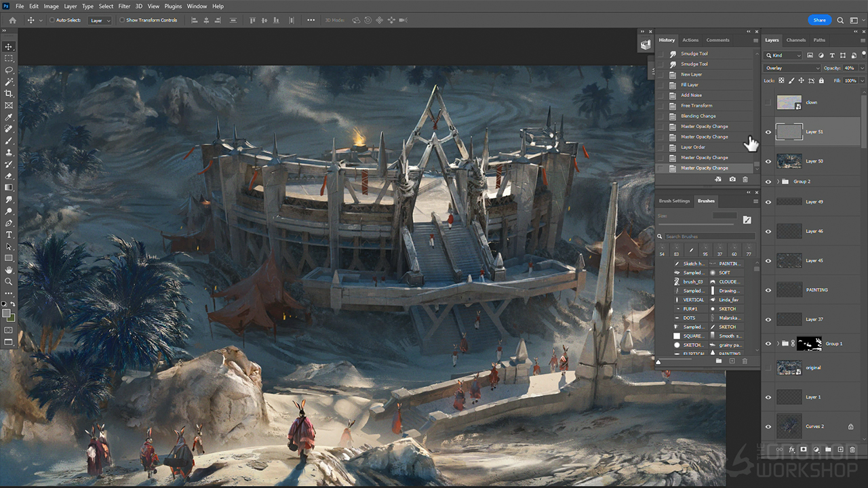This screenshot has width=868, height=488.
Task: Click the foreground color swatch
Action: 6,313
